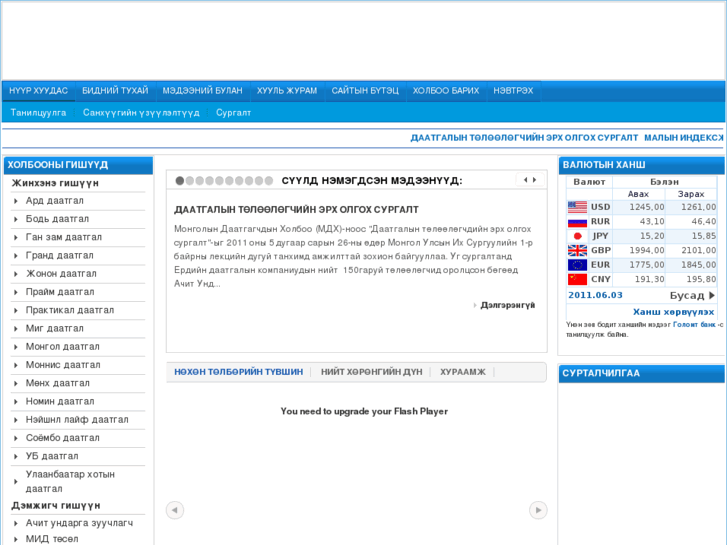Click GBP sell rate 2101,00
This screenshot has height=545, width=727.
click(699, 250)
